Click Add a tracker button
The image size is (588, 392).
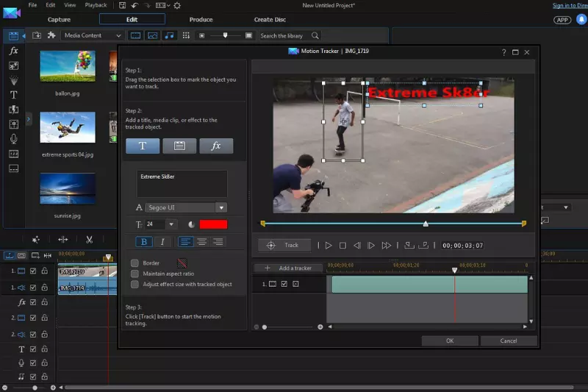tap(288, 268)
